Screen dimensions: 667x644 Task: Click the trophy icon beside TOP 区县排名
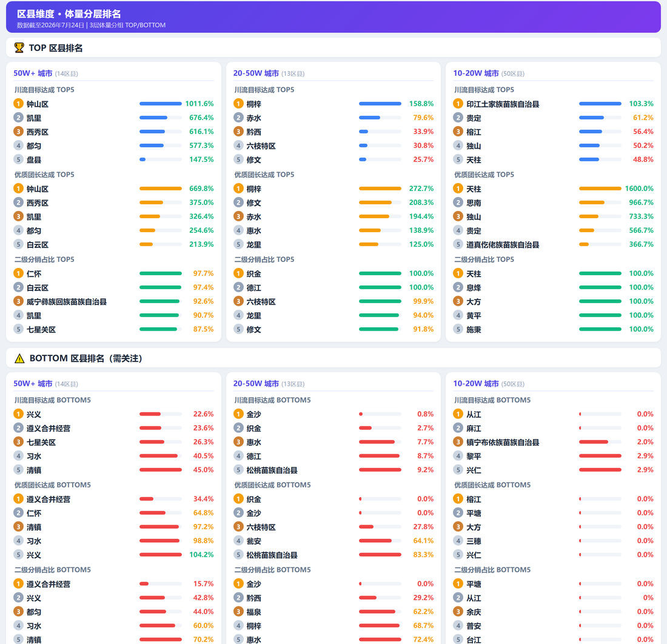pyautogui.click(x=19, y=48)
